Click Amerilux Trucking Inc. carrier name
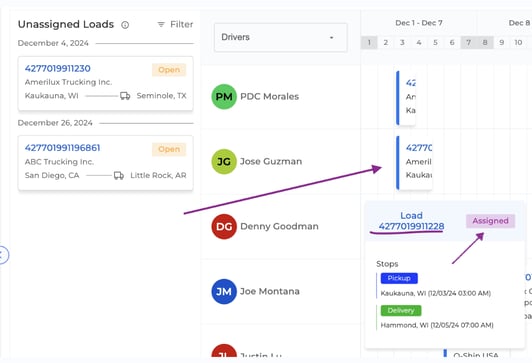Viewport: 532px width, 363px height. coord(68,82)
